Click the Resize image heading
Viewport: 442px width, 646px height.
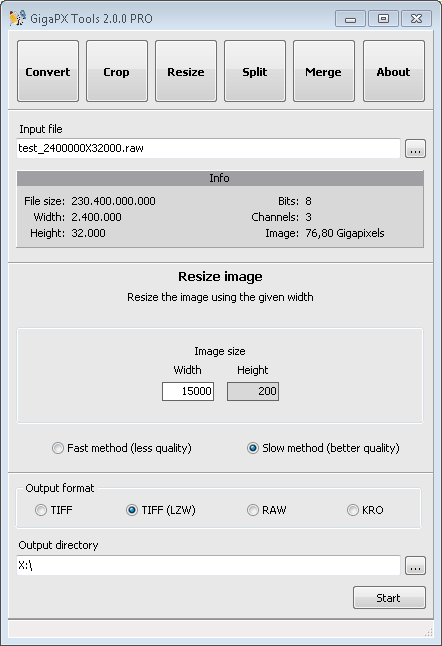(220, 276)
